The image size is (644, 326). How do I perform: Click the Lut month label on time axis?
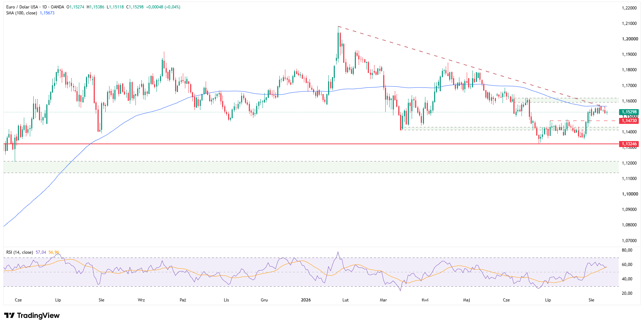point(346,300)
